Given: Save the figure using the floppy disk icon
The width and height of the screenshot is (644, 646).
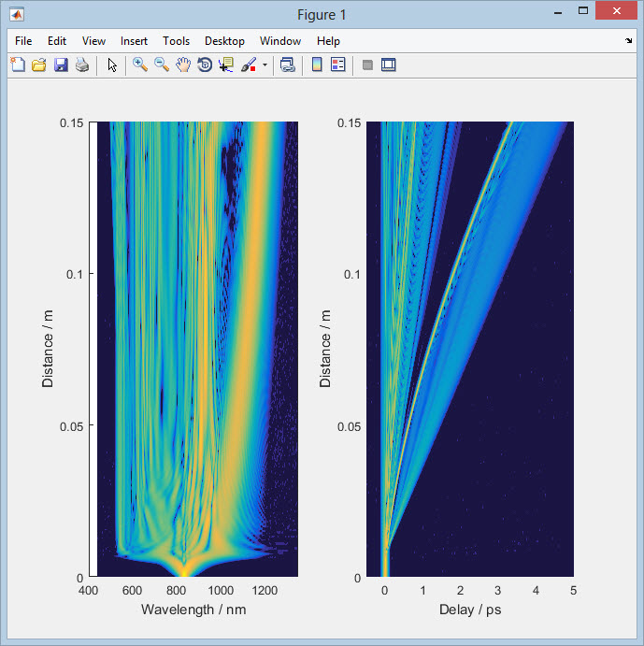Looking at the screenshot, I should (x=61, y=65).
